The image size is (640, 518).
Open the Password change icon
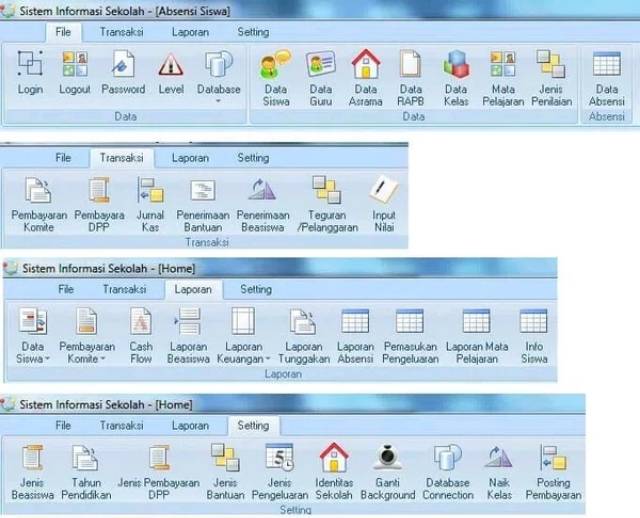point(123,67)
